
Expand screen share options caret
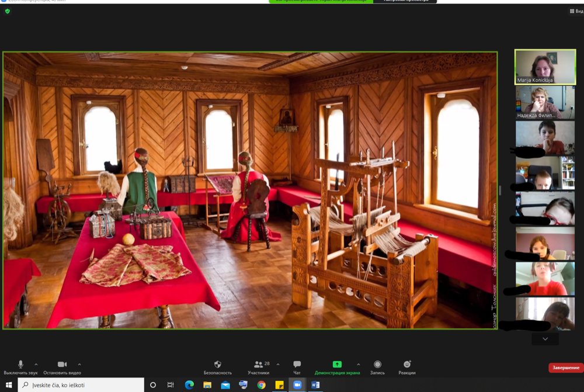pyautogui.click(x=359, y=365)
